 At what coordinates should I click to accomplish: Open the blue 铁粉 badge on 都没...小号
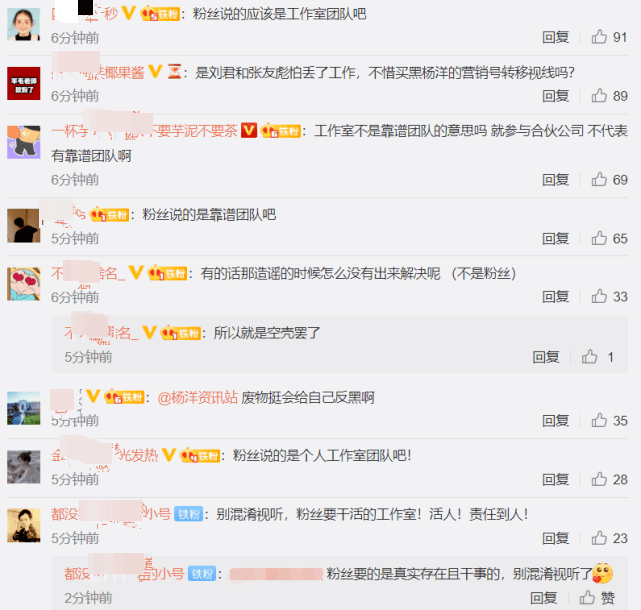click(188, 514)
